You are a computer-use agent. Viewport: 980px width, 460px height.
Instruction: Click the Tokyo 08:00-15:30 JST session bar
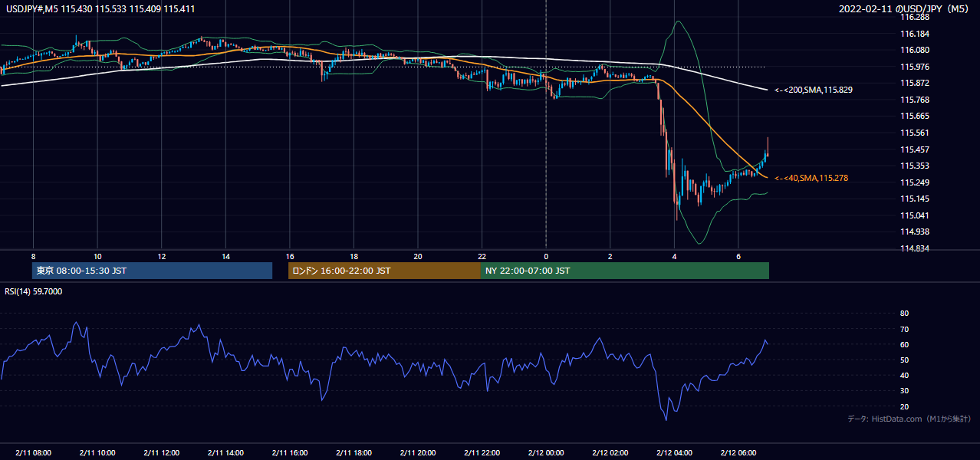pyautogui.click(x=152, y=271)
